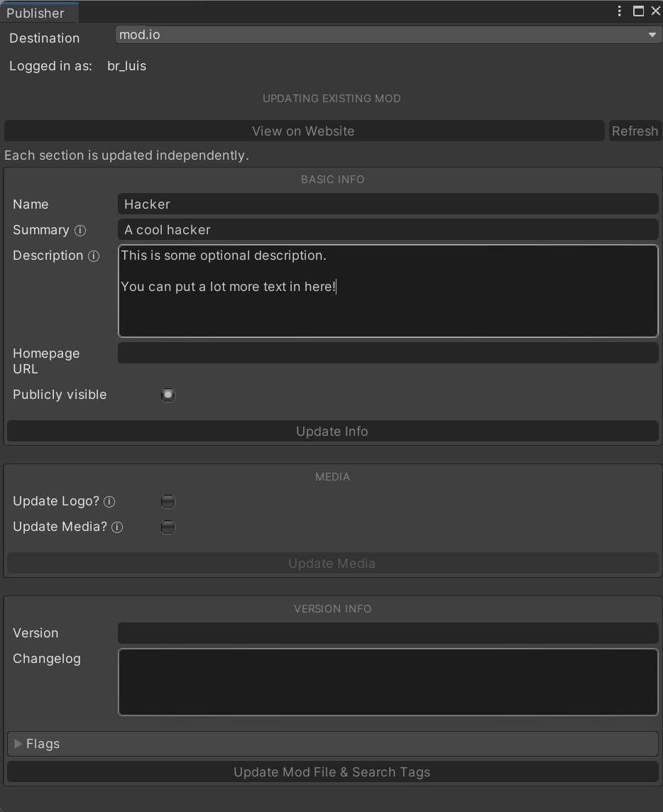Click the info icon next to Update Logo
This screenshot has height=812, width=663.
pyautogui.click(x=109, y=502)
